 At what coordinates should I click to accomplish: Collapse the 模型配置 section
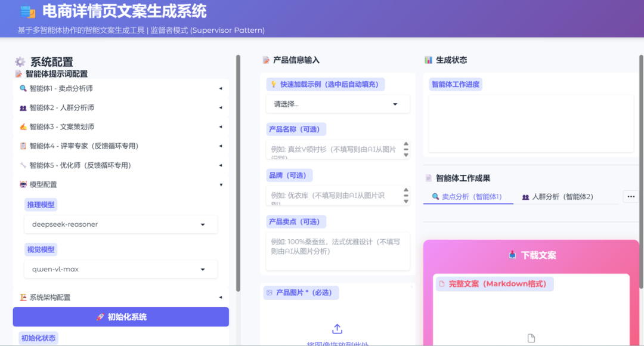tap(120, 184)
